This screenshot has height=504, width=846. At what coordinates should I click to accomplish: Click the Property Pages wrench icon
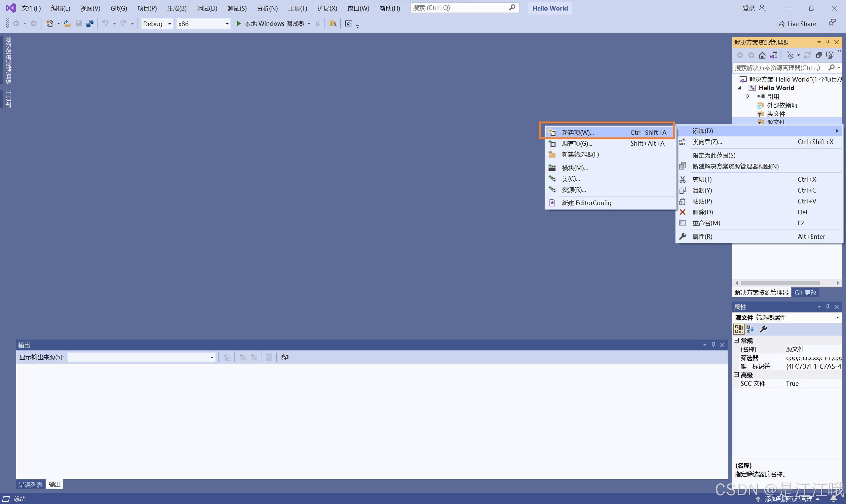pyautogui.click(x=763, y=329)
